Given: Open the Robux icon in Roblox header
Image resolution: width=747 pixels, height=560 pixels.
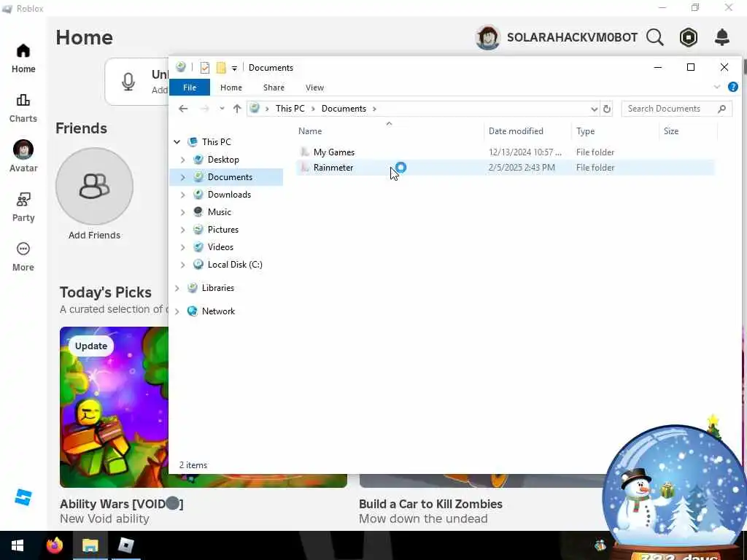Looking at the screenshot, I should click(689, 37).
